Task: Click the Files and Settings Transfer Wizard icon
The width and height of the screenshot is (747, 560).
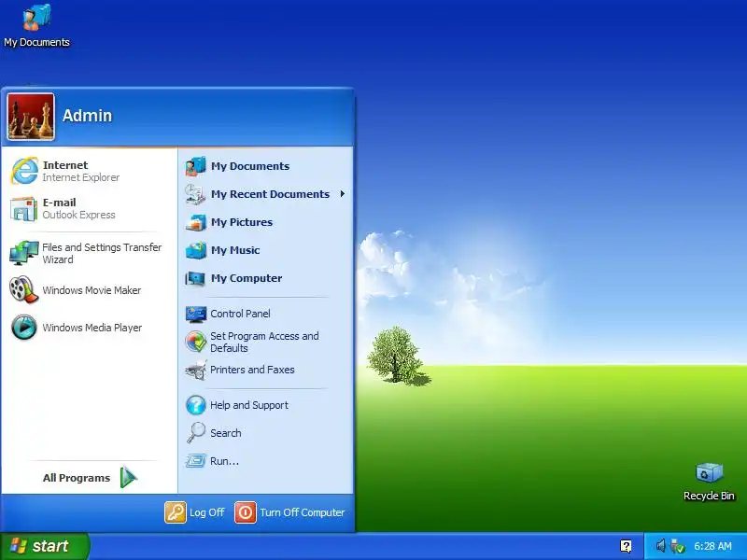Action: pos(23,253)
